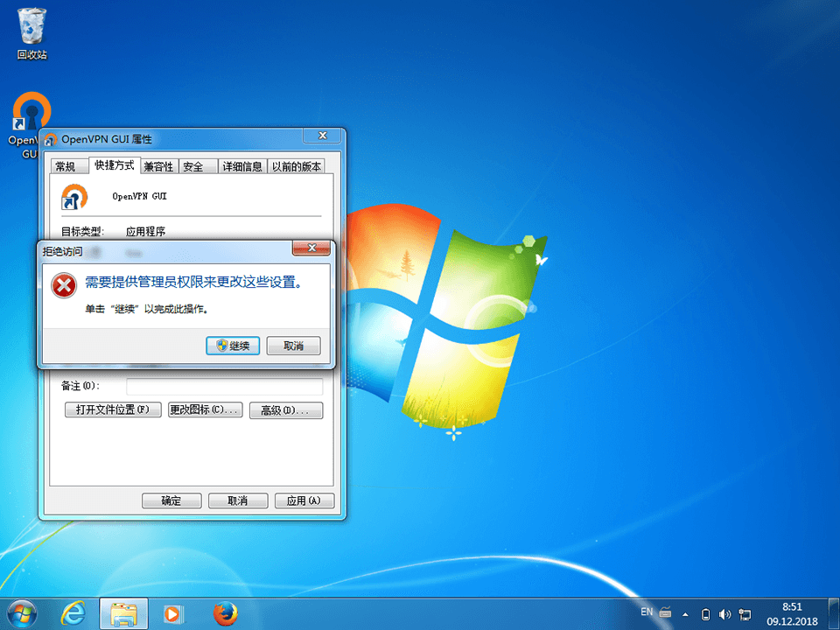
Task: Switch to the 兼容性 tab
Action: pos(158,166)
